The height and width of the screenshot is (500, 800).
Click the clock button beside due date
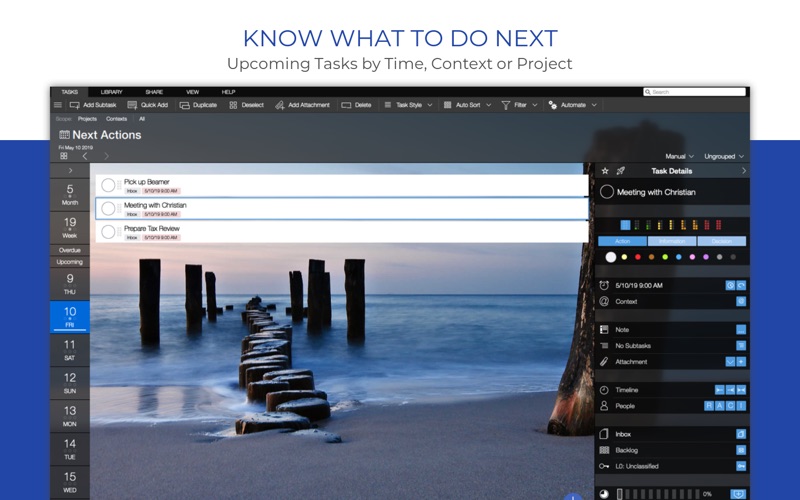click(x=730, y=285)
